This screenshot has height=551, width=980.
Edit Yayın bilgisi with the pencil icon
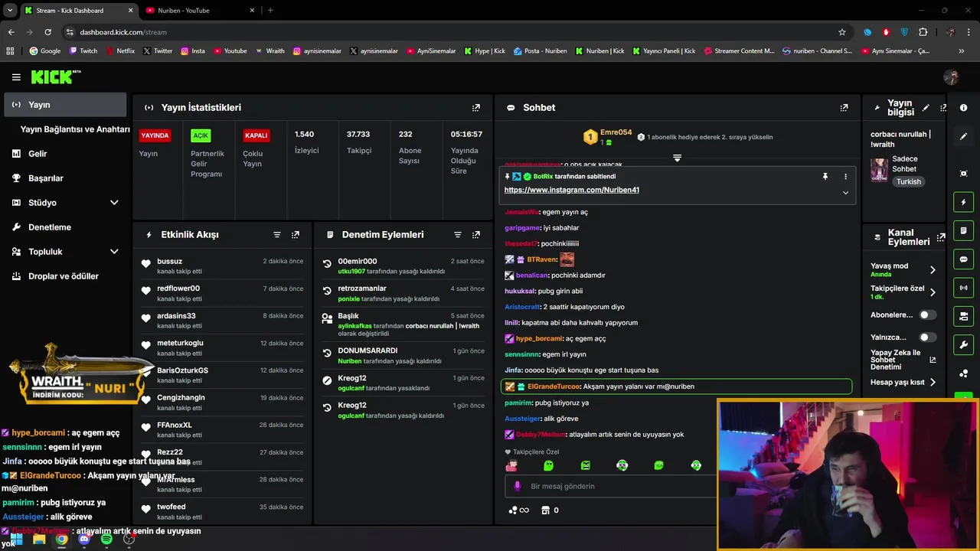(x=926, y=108)
